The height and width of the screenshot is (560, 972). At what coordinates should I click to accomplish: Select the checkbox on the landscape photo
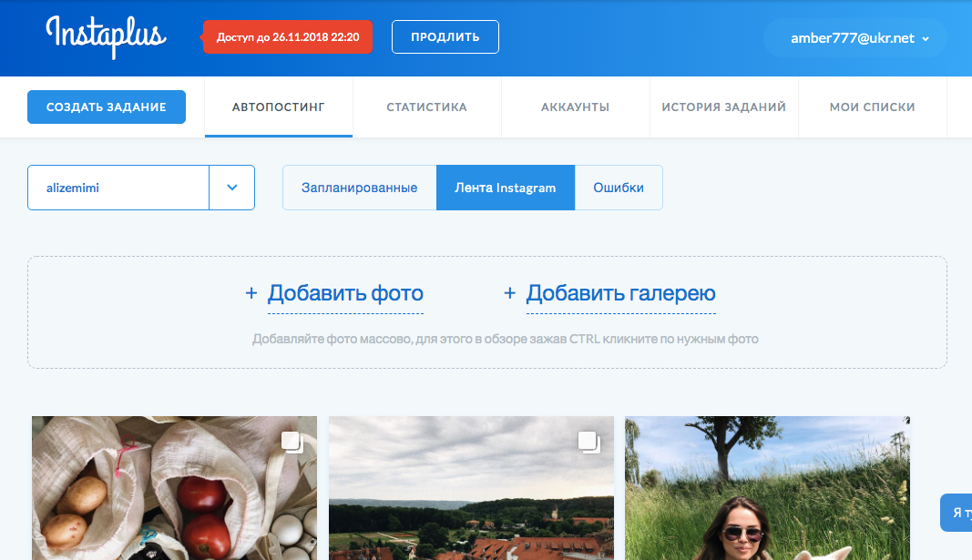click(x=588, y=441)
